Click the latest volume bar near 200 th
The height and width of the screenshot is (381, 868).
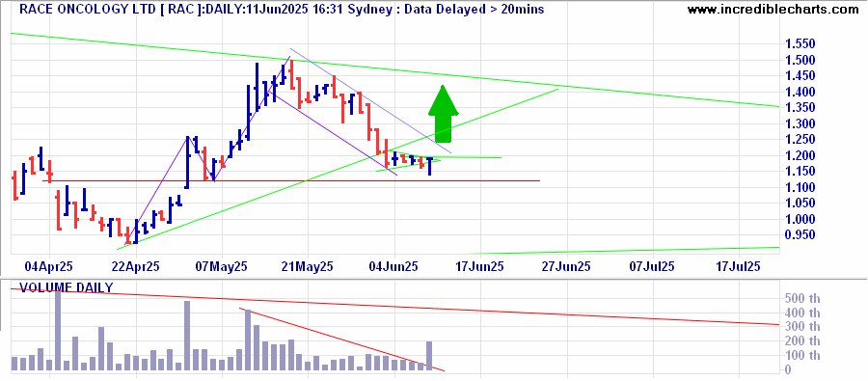point(429,356)
